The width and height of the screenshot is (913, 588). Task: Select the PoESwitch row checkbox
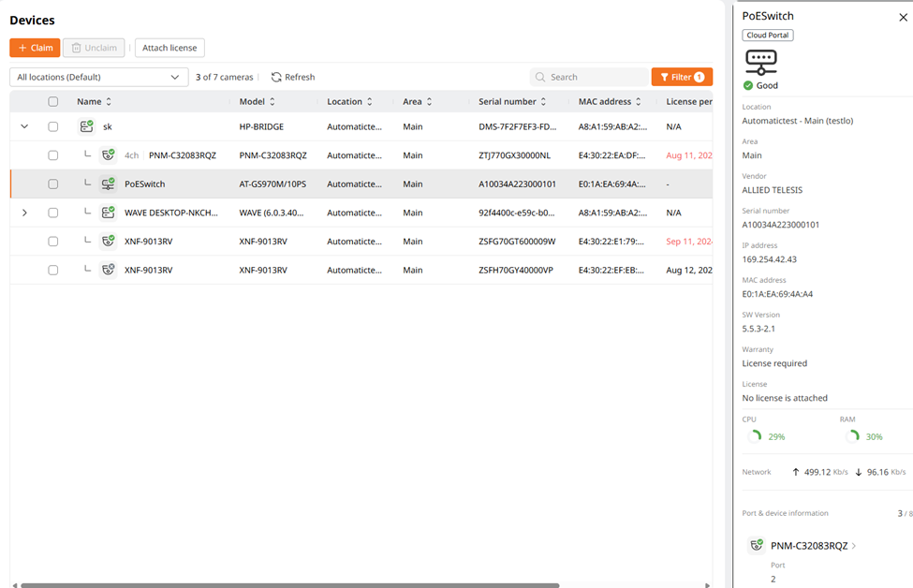(x=53, y=184)
